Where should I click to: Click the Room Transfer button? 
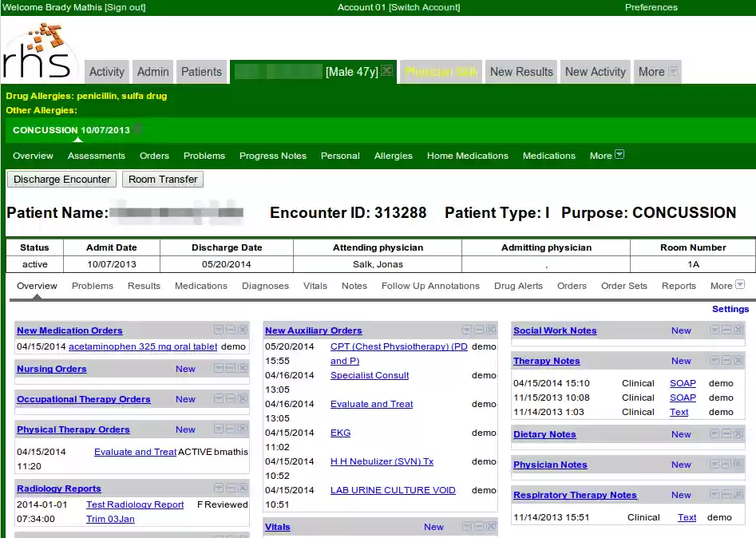162,179
